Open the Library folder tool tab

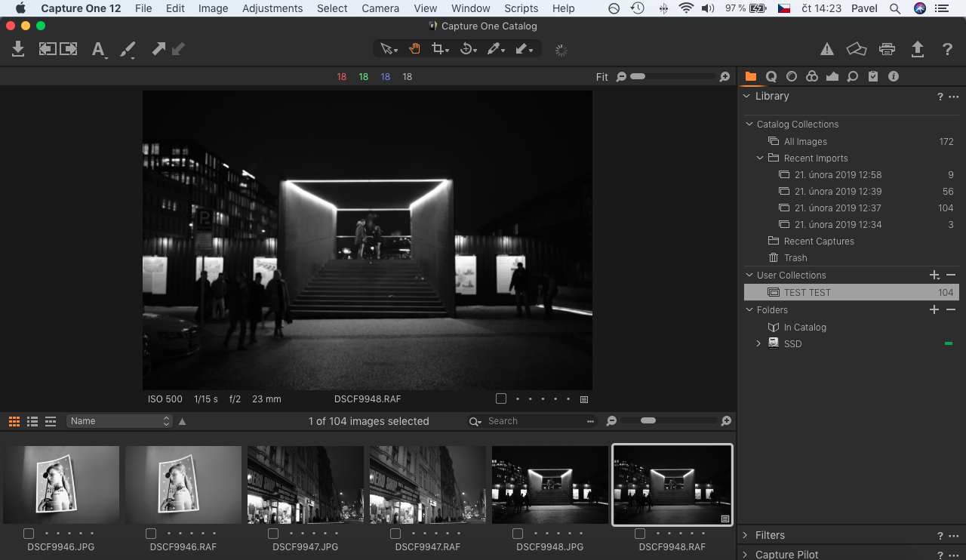pos(751,76)
